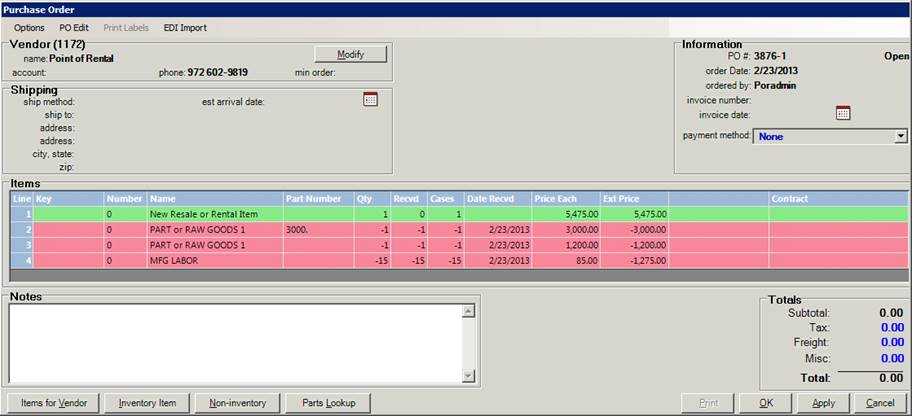This screenshot has width=912, height=416.
Task: Click inside the Notes text area
Action: pyautogui.click(x=236, y=344)
